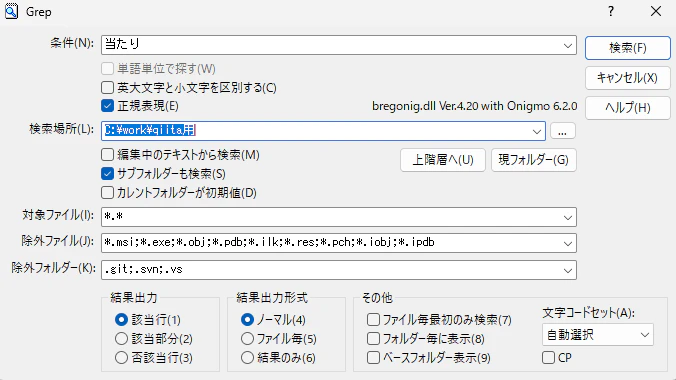Click the 現フォルダー(G) button
The height and width of the screenshot is (380, 676).
coord(534,160)
